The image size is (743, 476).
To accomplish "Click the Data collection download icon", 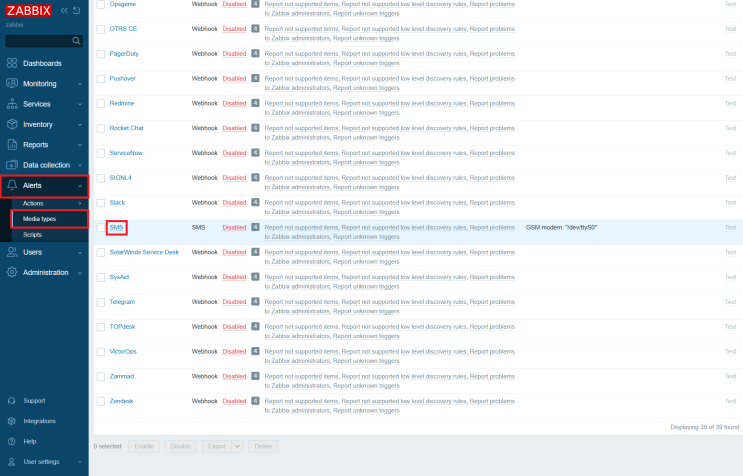I will (12, 165).
